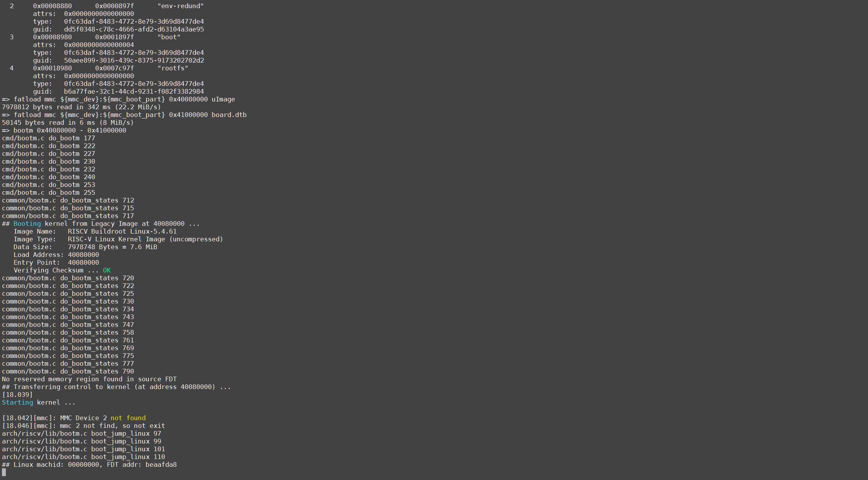Click the '[18.039]' timestamp line
Image resolution: width=868 pixels, height=480 pixels.
17,394
